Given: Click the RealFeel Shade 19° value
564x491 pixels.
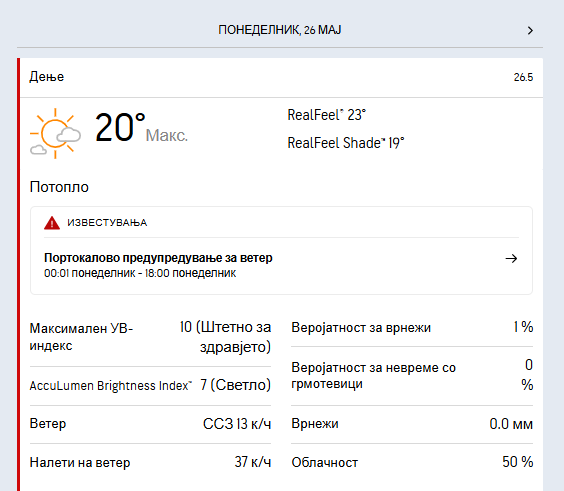Looking at the screenshot, I should point(346,143).
